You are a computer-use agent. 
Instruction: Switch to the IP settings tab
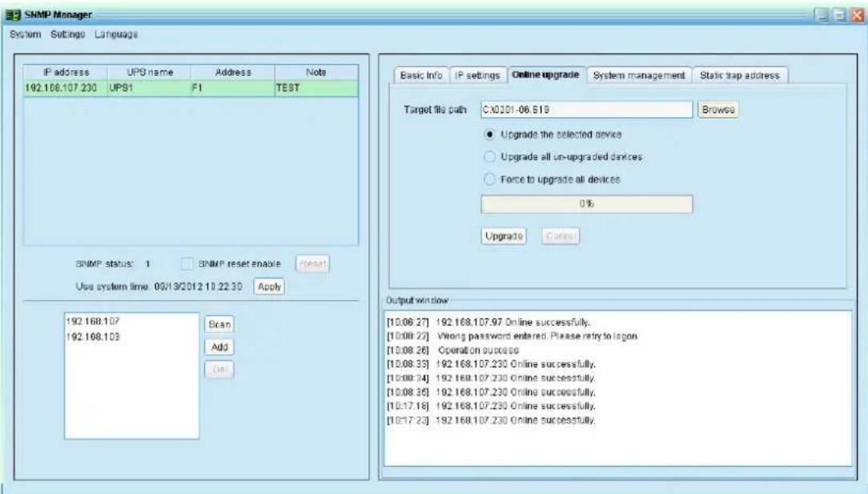tap(478, 75)
